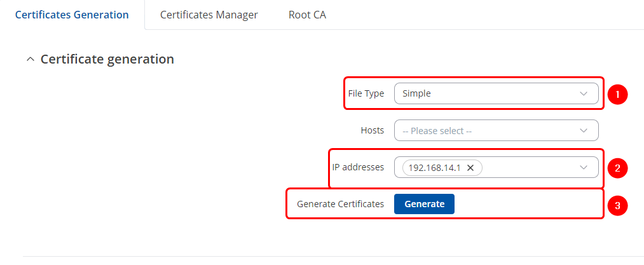Viewport: 644px width, 265px height.
Task: Select the Certificates Generation tab
Action: [72, 15]
